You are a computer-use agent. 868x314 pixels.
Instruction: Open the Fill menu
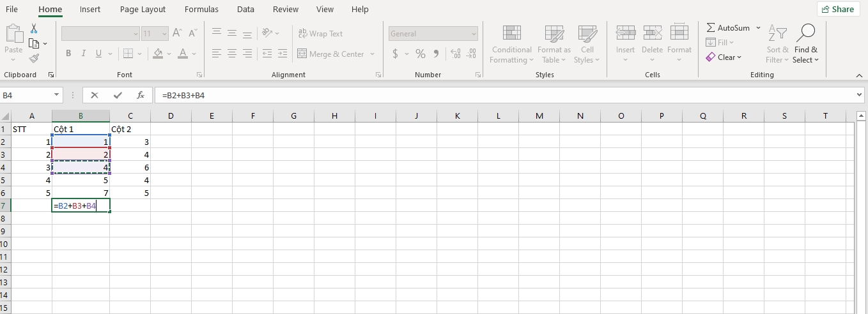(x=720, y=42)
